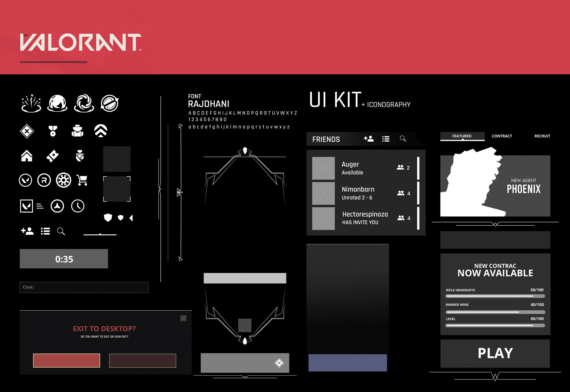570x392 pixels.
Task: Open the Recruit tab
Action: tap(542, 136)
